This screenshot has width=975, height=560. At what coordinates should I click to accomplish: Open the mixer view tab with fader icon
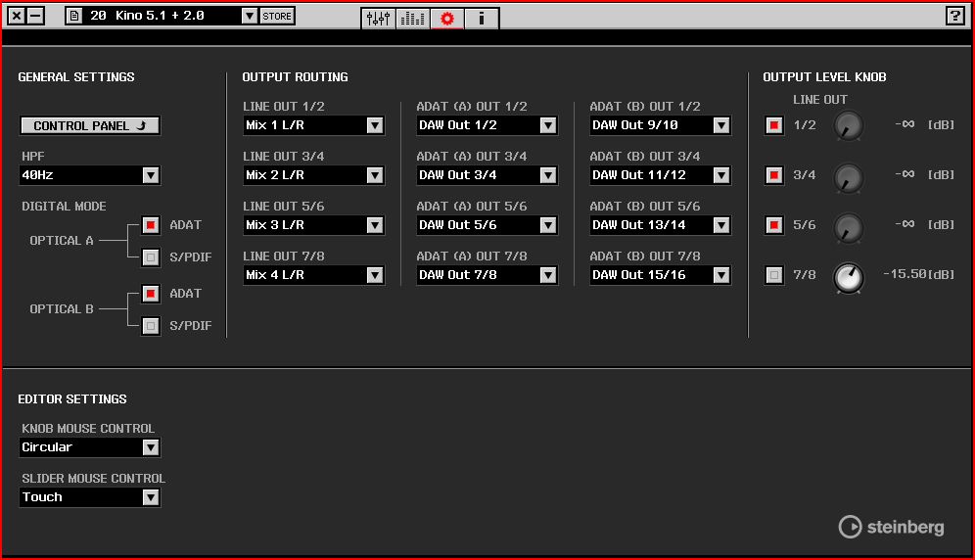[379, 18]
